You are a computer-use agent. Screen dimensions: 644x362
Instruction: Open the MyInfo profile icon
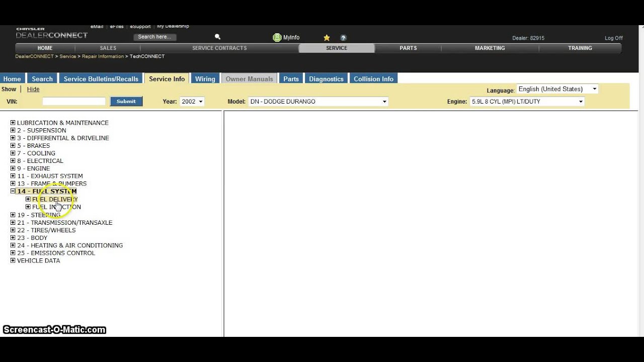tap(277, 38)
